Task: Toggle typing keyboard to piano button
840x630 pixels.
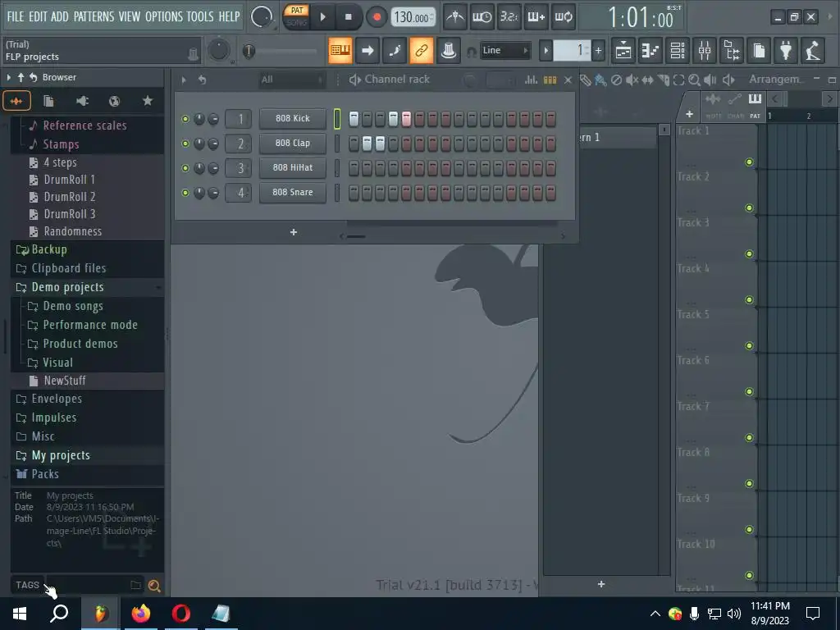Action: click(340, 50)
